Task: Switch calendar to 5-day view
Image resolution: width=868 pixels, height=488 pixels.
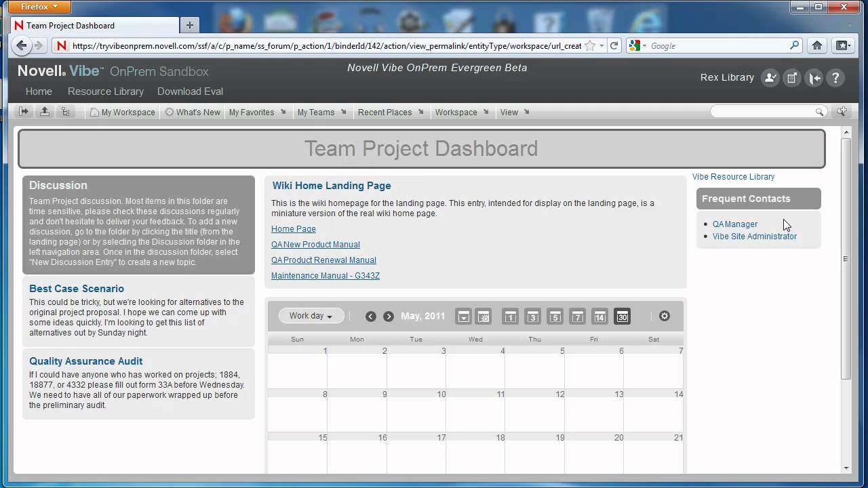Action: [555, 317]
